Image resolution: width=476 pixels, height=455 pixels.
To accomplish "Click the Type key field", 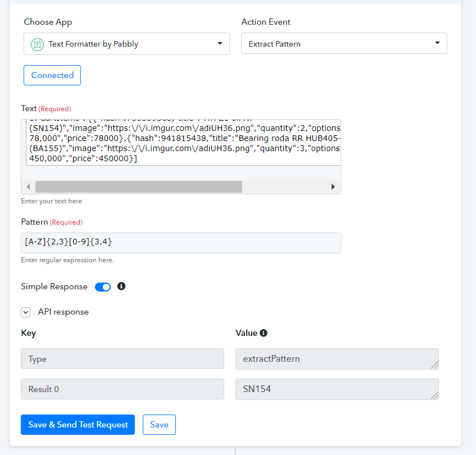I will pyautogui.click(x=123, y=359).
